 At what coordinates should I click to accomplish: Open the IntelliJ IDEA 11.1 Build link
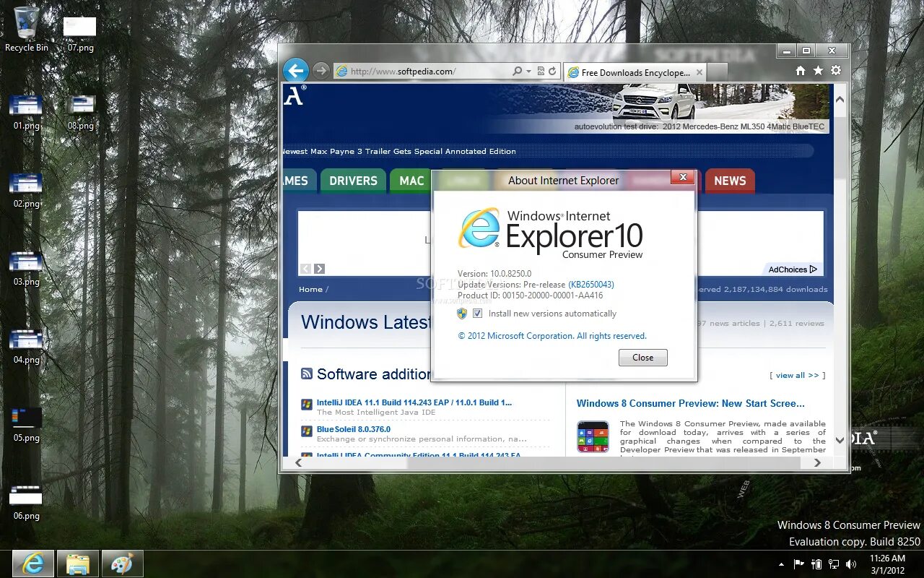pyautogui.click(x=414, y=402)
